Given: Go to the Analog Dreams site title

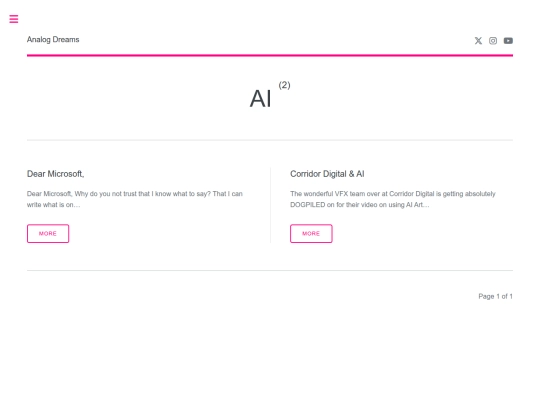Looking at the screenshot, I should (x=53, y=40).
